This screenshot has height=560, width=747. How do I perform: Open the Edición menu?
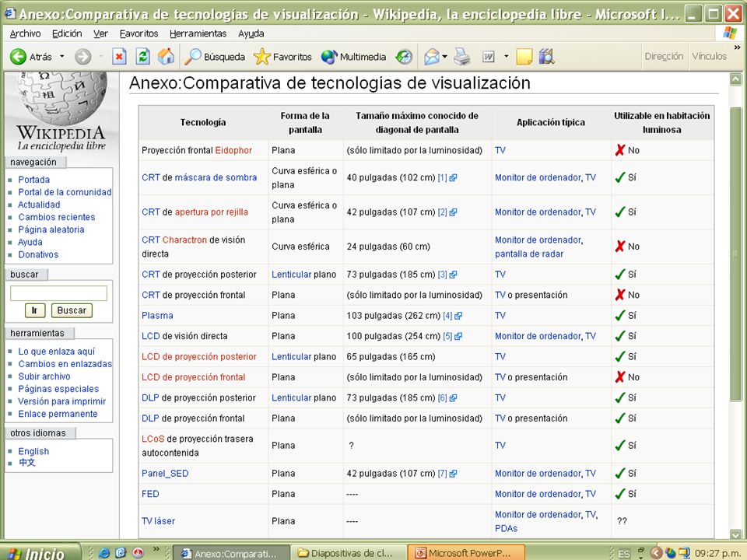click(67, 33)
